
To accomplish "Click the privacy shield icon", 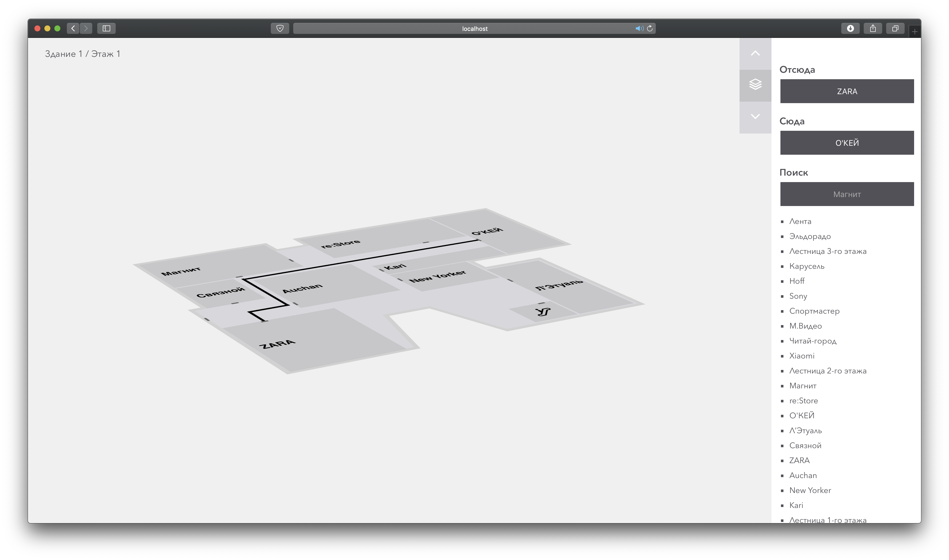I will 280,28.
